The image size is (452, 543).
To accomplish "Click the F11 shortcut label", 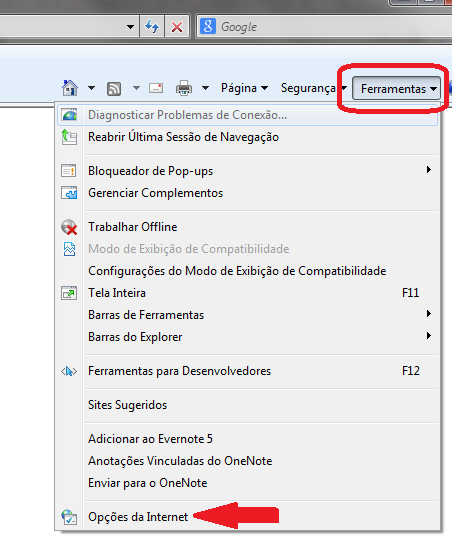I will (x=410, y=293).
